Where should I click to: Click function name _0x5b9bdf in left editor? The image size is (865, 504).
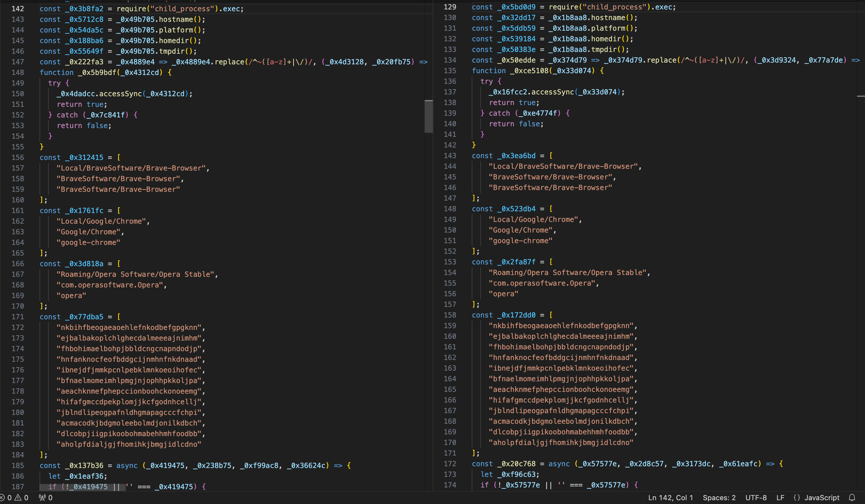coord(97,72)
